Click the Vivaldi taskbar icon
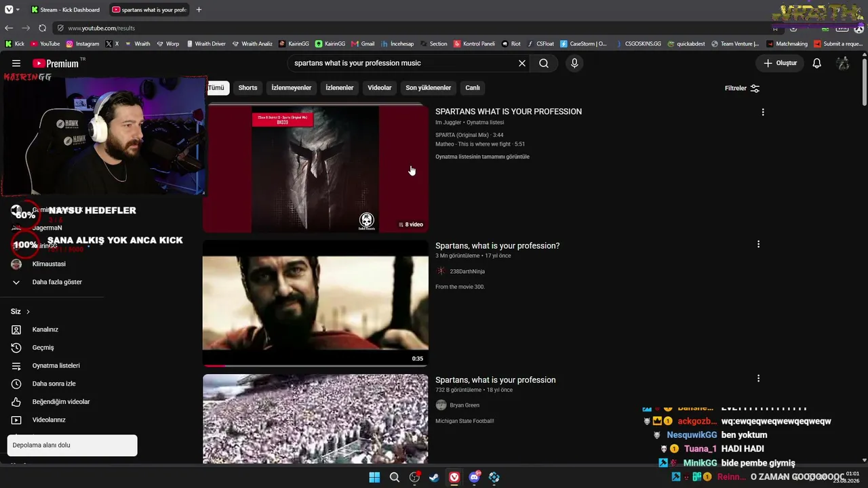 (x=454, y=477)
